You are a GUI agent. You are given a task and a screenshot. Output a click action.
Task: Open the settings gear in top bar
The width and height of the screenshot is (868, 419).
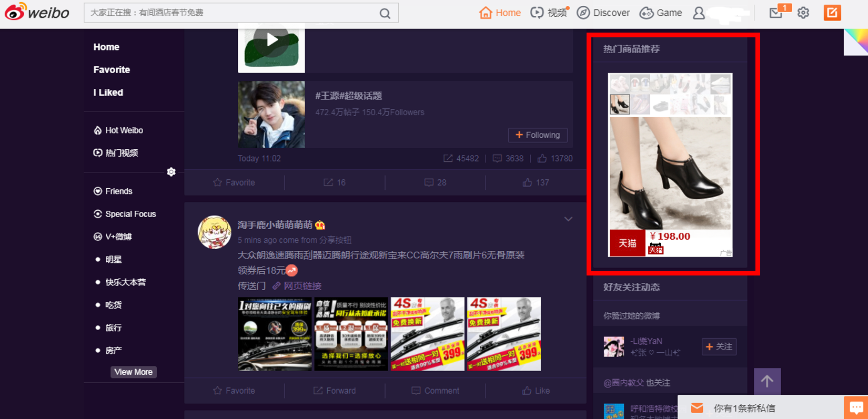803,13
